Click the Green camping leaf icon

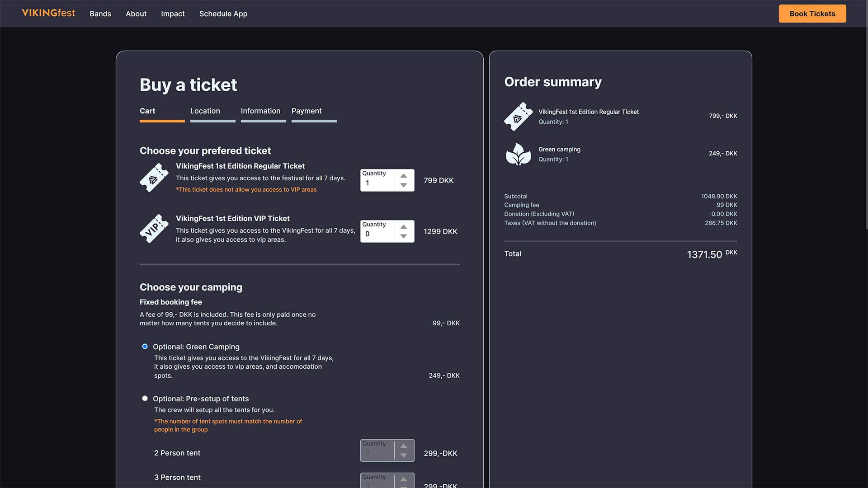[x=519, y=154]
